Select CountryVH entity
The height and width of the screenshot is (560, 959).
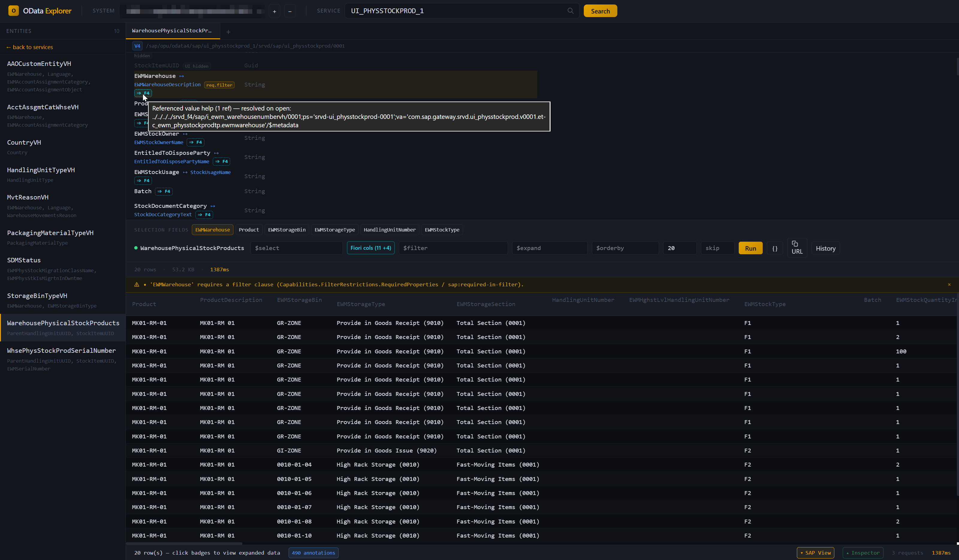tap(63, 147)
